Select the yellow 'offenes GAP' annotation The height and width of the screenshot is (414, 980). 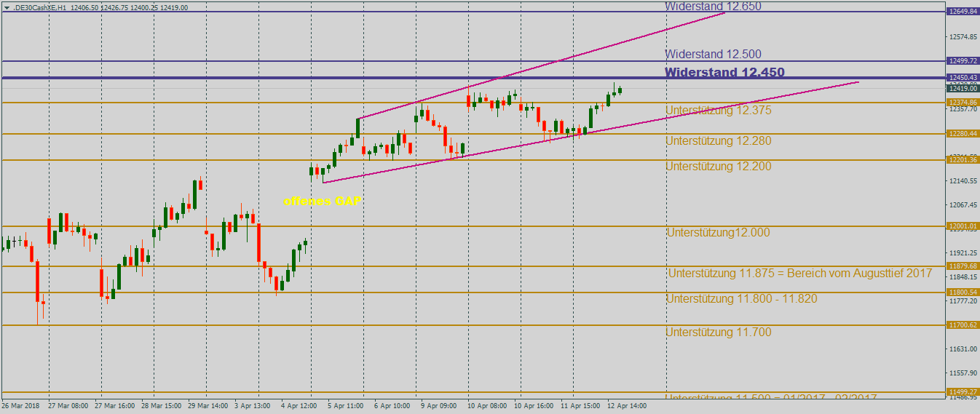pos(323,201)
